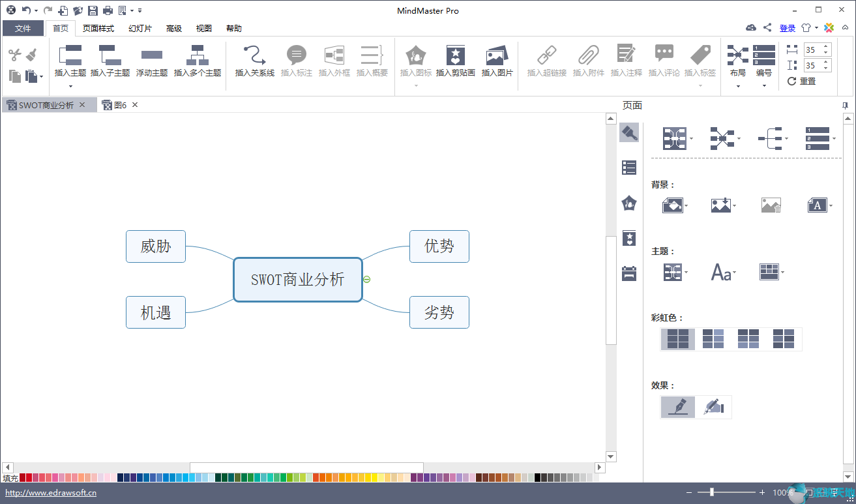The width and height of the screenshot is (856, 504).
Task: Select the 优势 topic node
Action: pos(439,246)
